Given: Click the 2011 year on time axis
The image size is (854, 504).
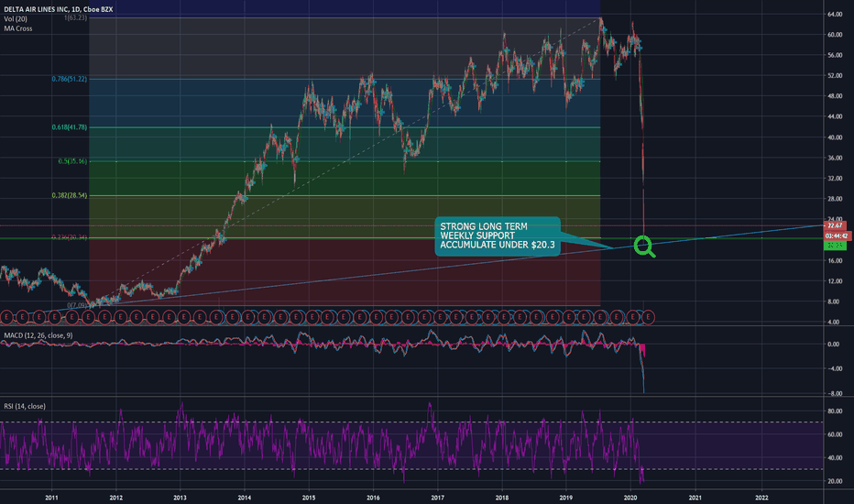Looking at the screenshot, I should point(51,498).
